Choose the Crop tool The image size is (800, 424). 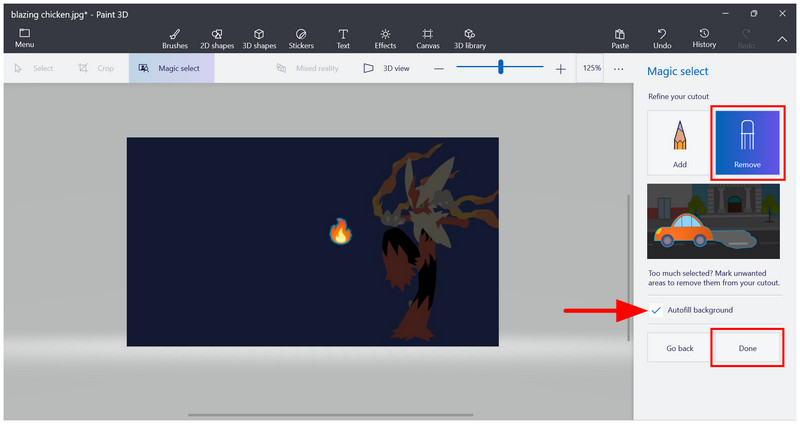(96, 68)
